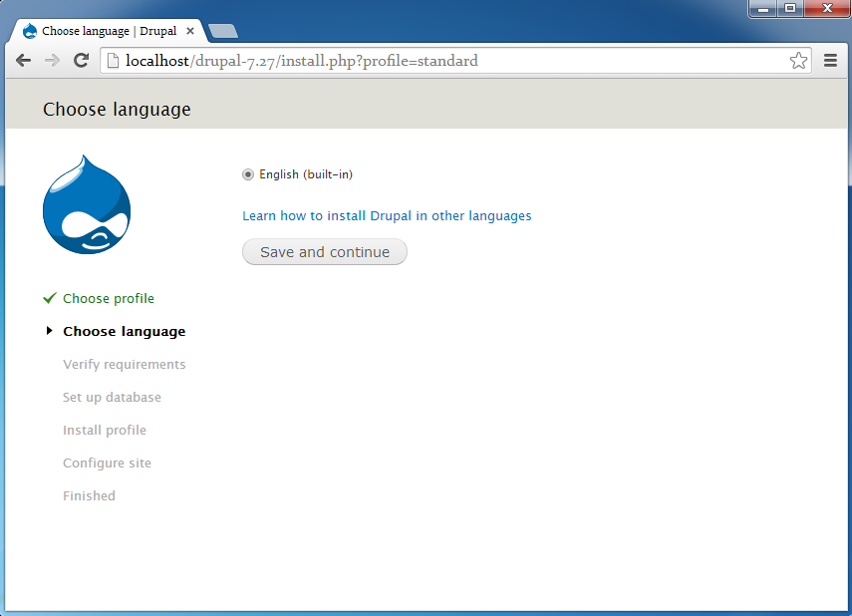The height and width of the screenshot is (616, 852).
Task: Bookmark this page with the star icon
Action: [x=798, y=61]
